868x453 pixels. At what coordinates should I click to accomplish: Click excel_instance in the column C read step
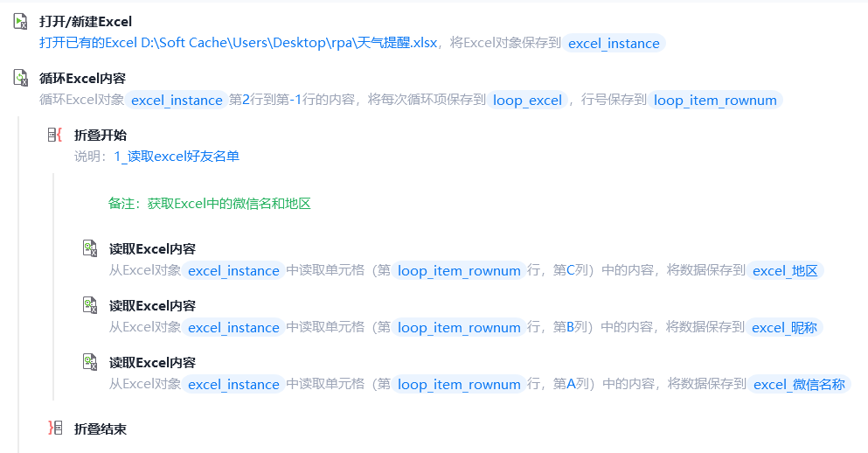tap(233, 271)
